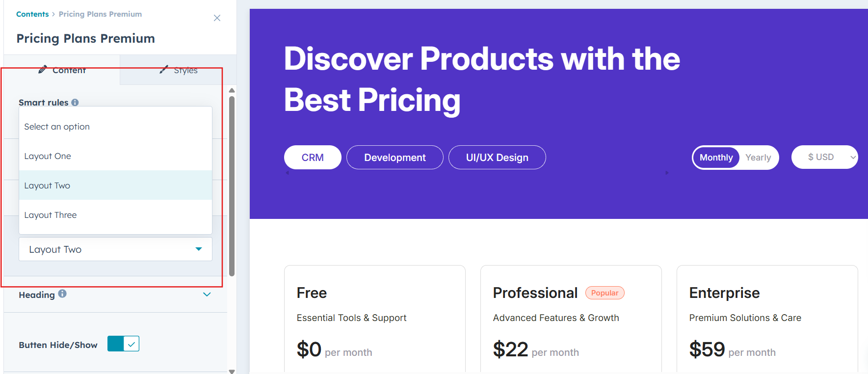
Task: Choose Layout Three from the list
Action: pyautogui.click(x=51, y=215)
